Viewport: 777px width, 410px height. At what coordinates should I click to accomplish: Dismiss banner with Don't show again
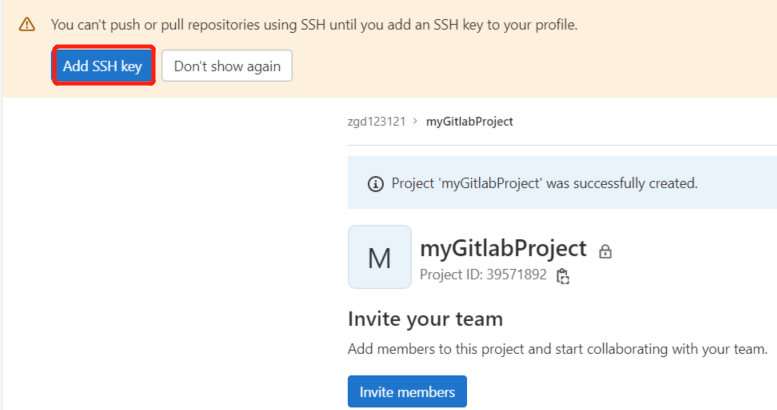[227, 66]
